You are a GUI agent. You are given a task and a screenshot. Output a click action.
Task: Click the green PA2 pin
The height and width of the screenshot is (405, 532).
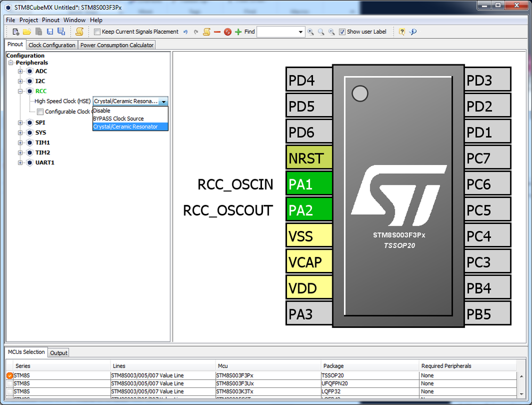309,210
